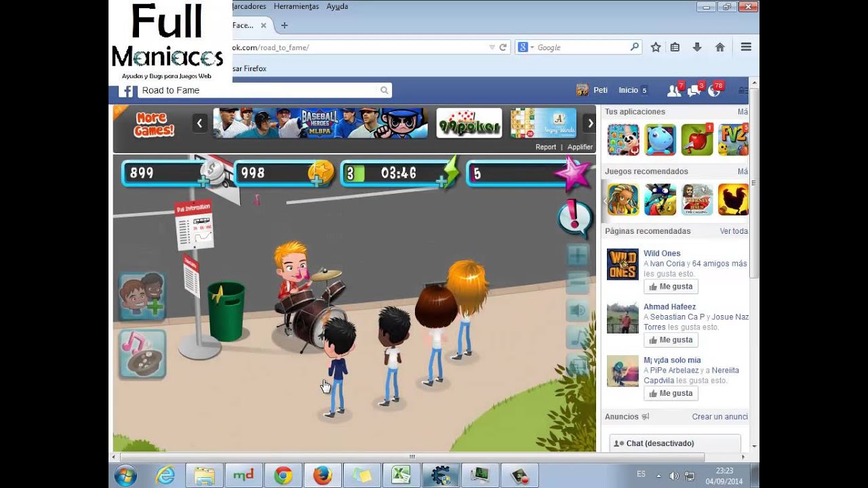Click the More Games! label

[153, 125]
